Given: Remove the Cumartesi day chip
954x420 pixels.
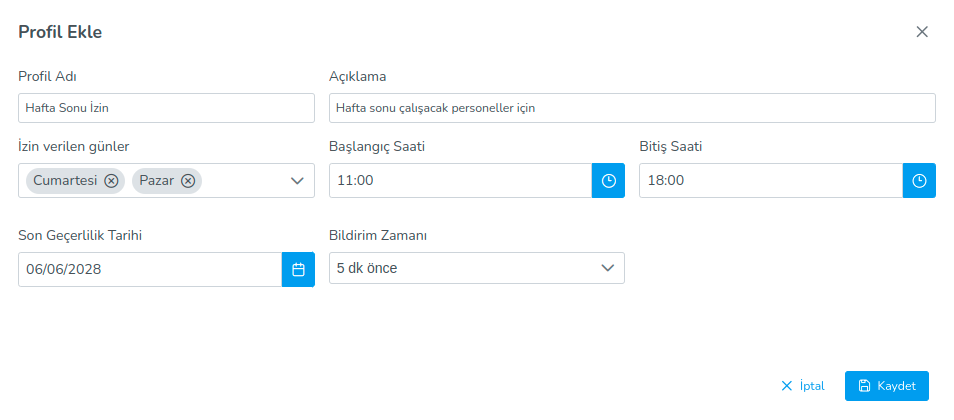Looking at the screenshot, I should click(x=111, y=181).
